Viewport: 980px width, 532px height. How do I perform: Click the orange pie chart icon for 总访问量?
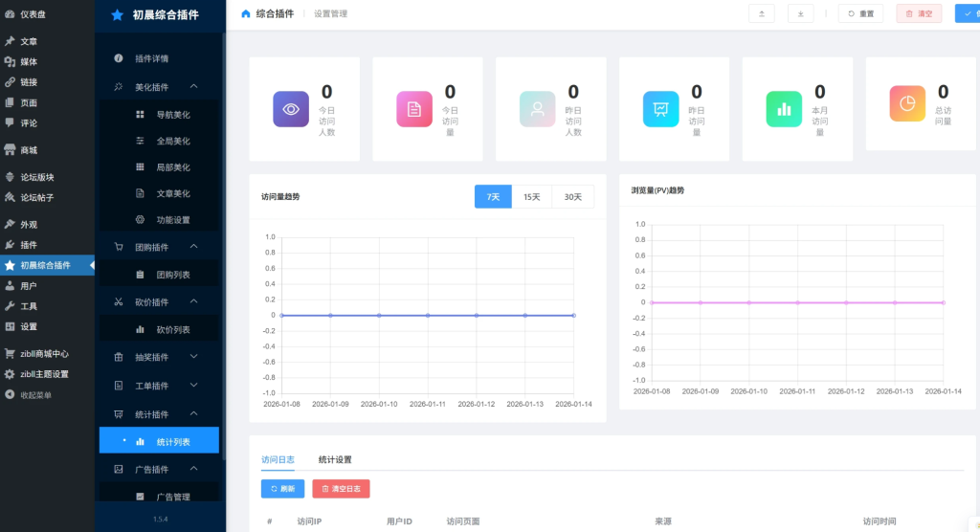click(907, 103)
